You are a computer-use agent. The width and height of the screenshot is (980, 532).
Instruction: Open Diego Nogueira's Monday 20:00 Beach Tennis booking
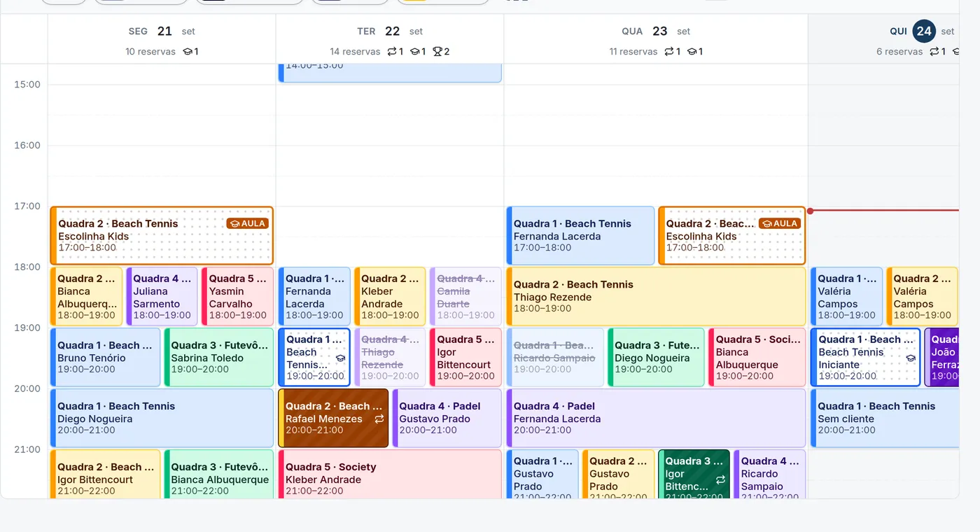(x=162, y=418)
